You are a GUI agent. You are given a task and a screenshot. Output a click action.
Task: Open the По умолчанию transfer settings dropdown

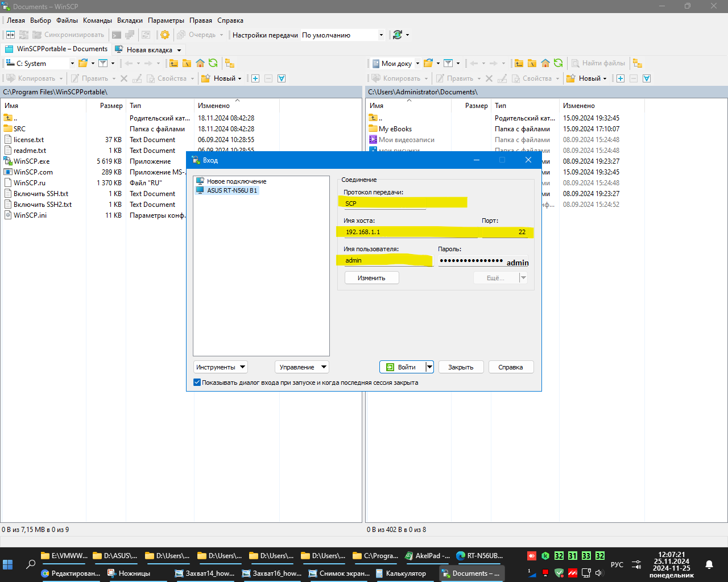(x=342, y=35)
